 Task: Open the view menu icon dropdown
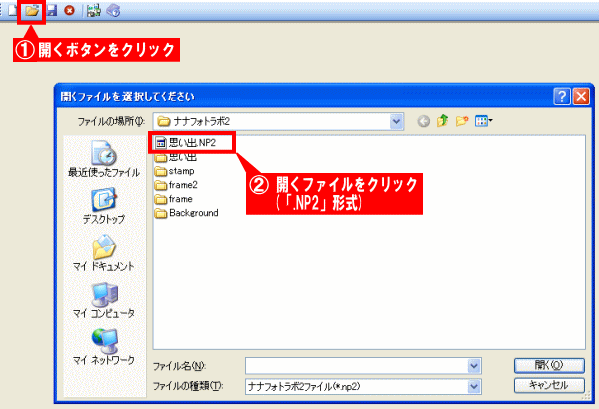(x=484, y=121)
